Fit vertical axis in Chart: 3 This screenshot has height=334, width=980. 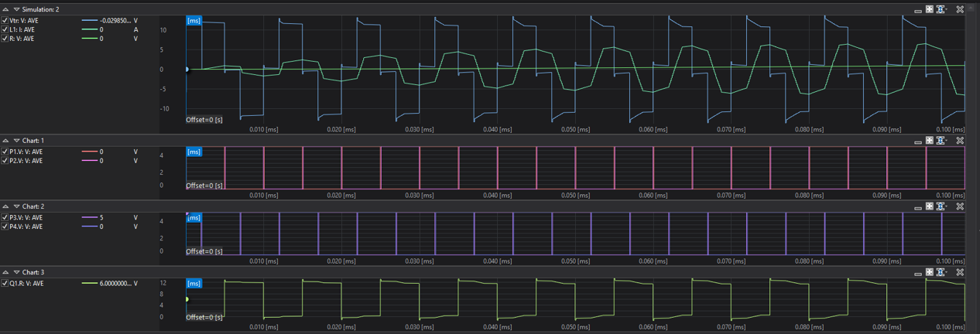point(940,272)
